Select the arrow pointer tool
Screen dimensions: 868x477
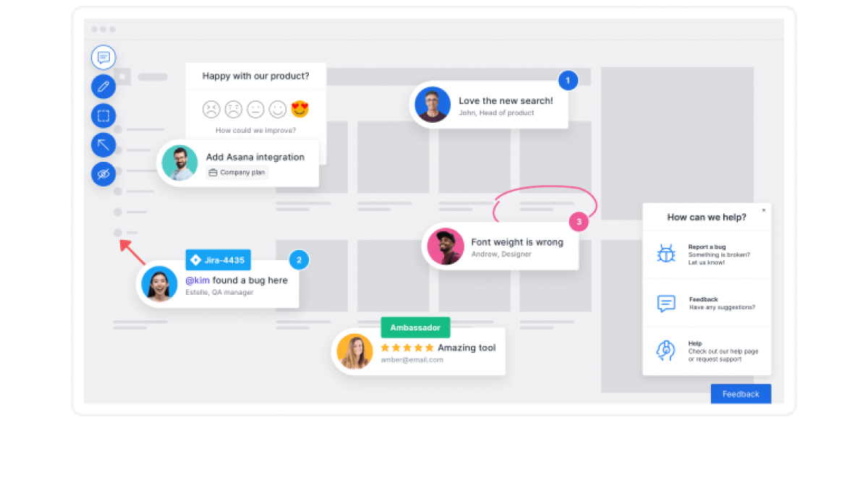point(103,145)
